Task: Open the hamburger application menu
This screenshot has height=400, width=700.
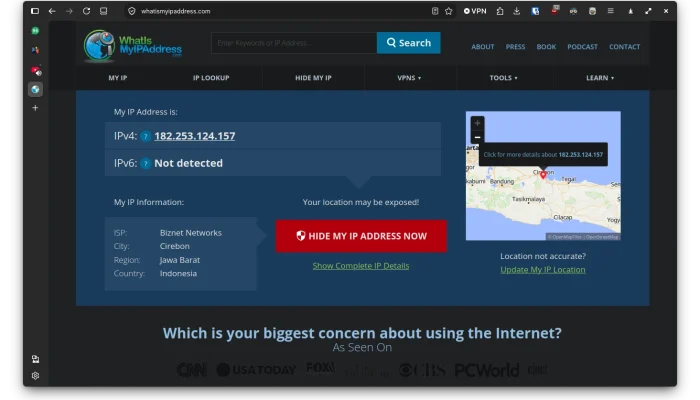Action: coord(610,11)
